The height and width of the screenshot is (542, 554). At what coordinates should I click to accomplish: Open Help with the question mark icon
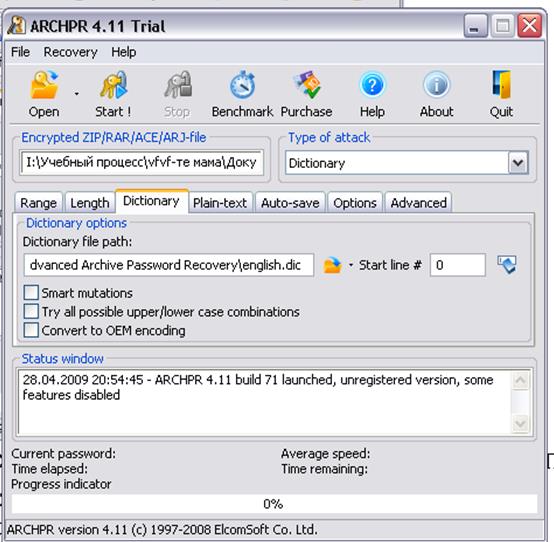[x=372, y=94]
